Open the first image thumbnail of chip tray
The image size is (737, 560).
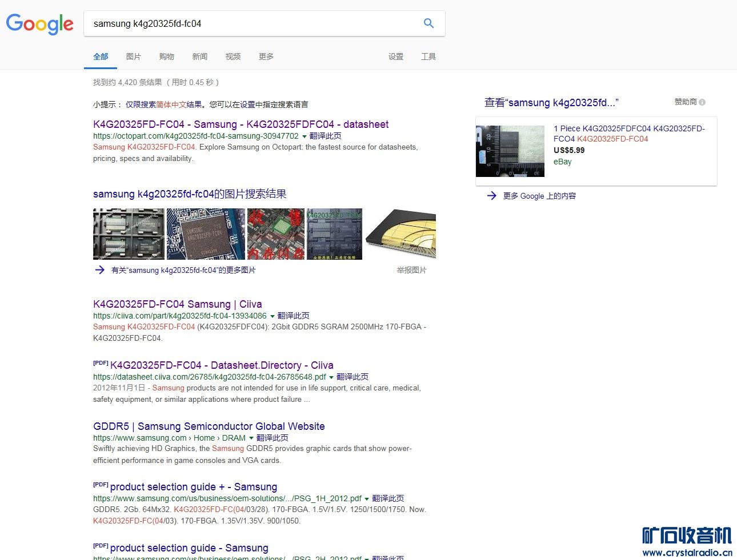point(129,234)
